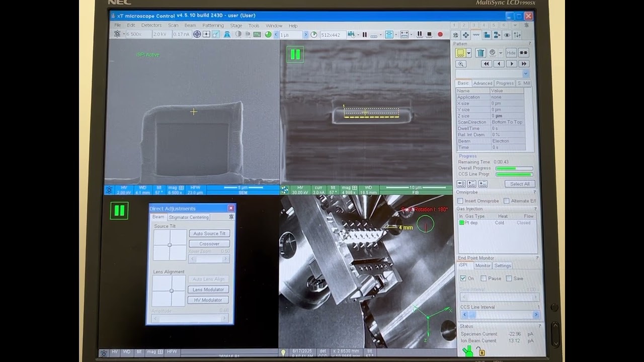Image resolution: width=644 pixels, height=362 pixels.
Task: Switch to the Advanced pattern tab
Action: [x=483, y=83]
